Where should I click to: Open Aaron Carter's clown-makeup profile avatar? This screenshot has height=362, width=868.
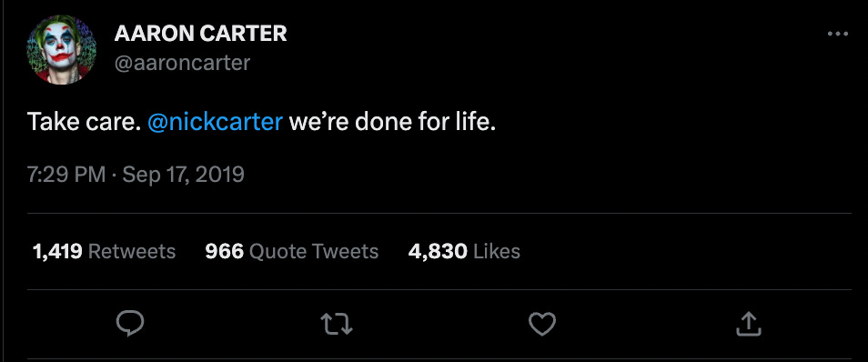(62, 49)
